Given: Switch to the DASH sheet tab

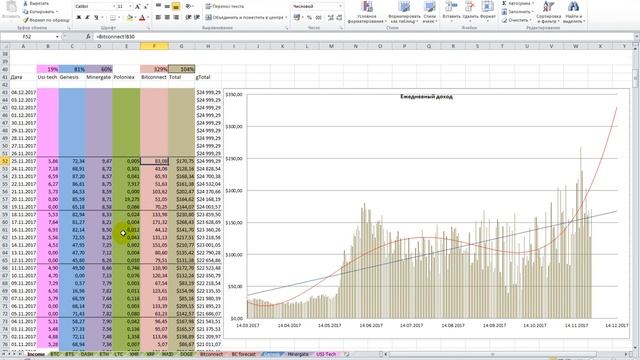Looking at the screenshot, I should pyautogui.click(x=87, y=354).
